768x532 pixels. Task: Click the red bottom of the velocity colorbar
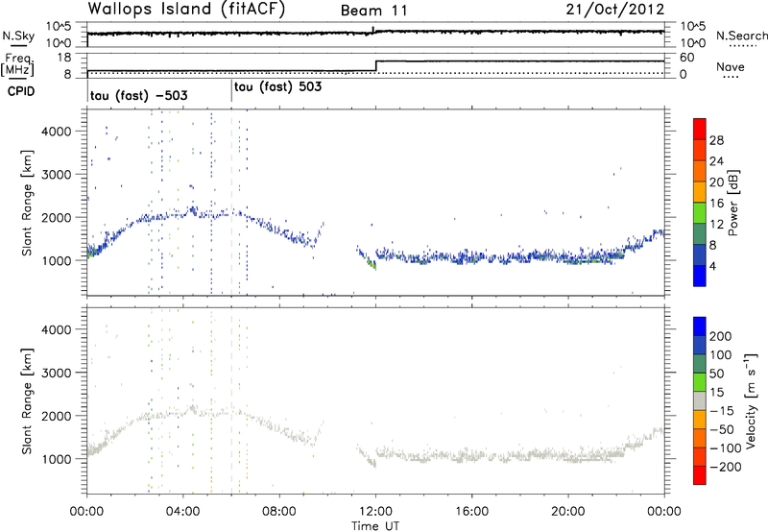[700, 475]
